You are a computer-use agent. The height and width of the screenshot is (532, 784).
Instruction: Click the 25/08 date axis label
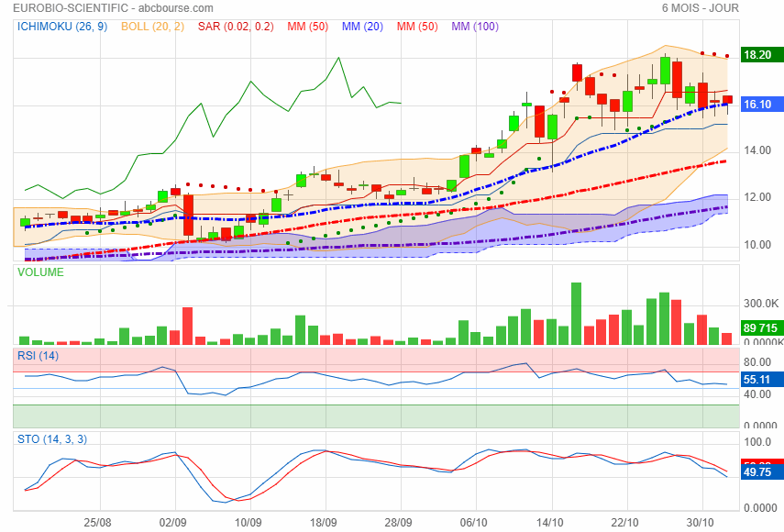click(97, 523)
